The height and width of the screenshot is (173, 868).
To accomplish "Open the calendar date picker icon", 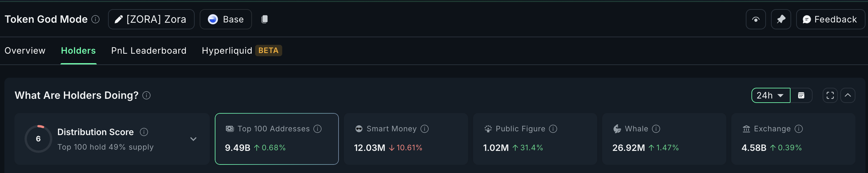I will point(801,95).
